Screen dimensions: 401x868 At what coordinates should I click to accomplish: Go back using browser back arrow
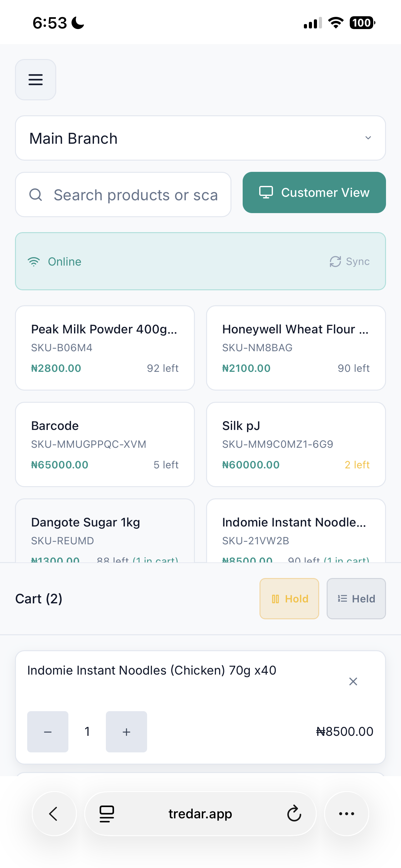click(54, 814)
